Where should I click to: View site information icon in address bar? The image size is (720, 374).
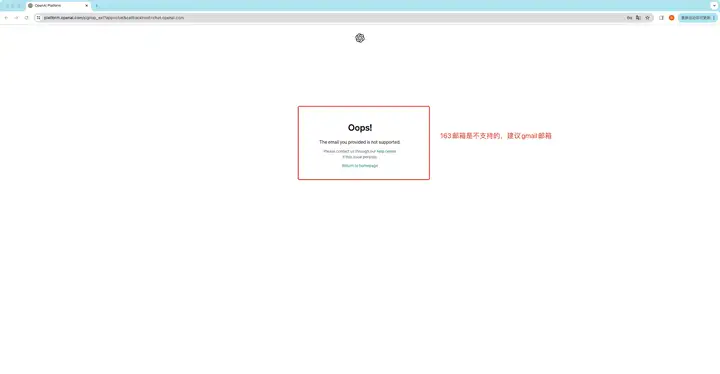(39, 18)
